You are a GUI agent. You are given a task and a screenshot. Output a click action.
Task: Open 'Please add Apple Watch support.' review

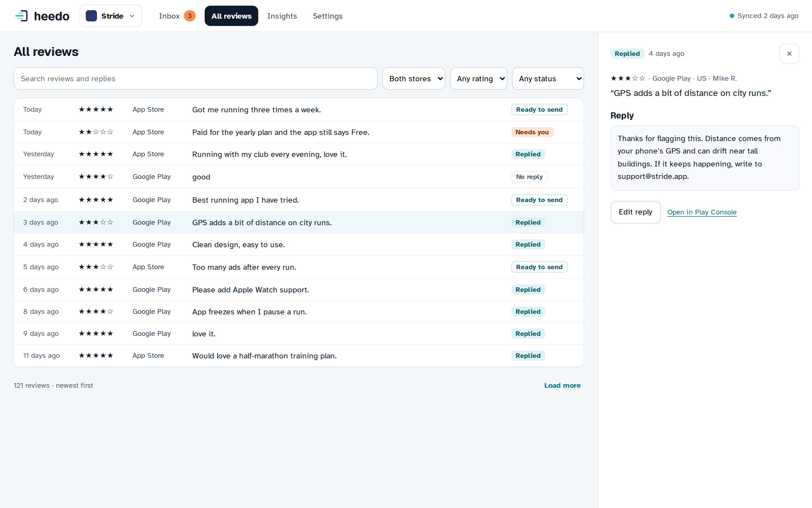[299, 290]
